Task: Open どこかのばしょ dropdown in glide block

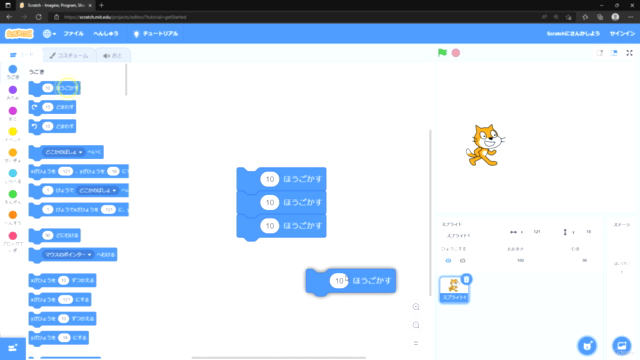Action: [x=97, y=190]
